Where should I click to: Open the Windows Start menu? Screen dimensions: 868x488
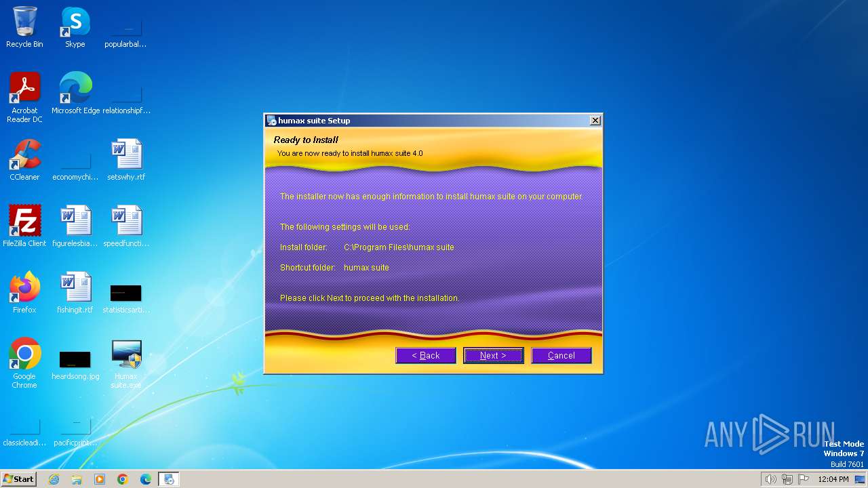point(19,479)
